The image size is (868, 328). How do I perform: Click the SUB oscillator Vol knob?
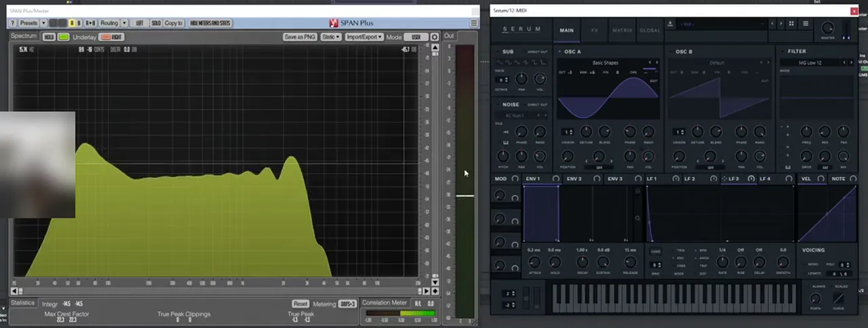(540, 79)
